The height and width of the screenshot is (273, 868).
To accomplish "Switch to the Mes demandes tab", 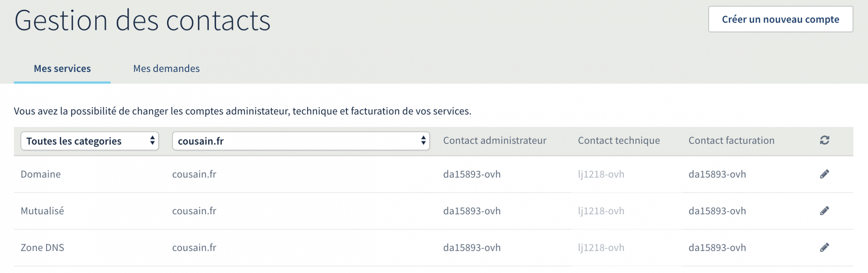I will pyautogui.click(x=166, y=69).
